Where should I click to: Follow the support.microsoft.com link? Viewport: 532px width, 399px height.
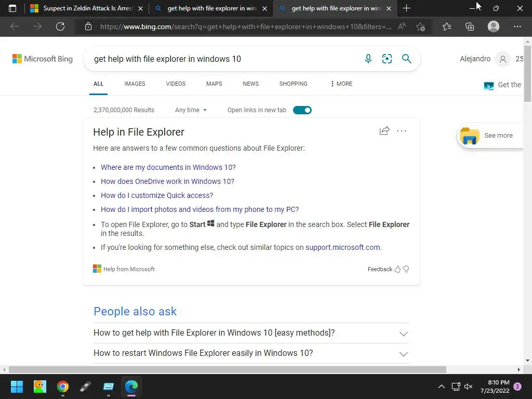[x=343, y=247]
